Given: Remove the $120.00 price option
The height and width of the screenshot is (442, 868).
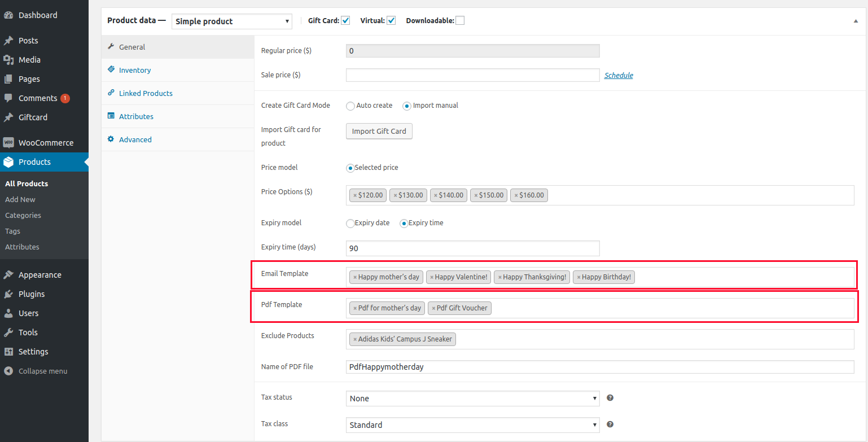Looking at the screenshot, I should coord(355,195).
